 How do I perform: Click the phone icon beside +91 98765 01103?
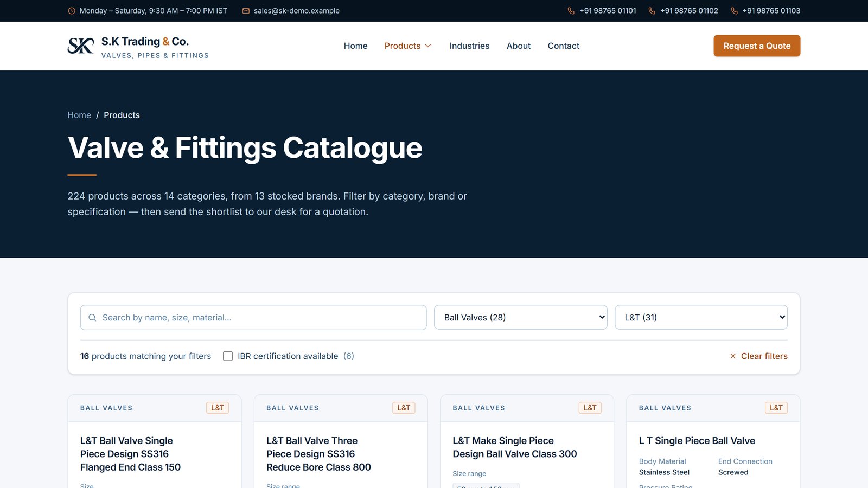734,11
